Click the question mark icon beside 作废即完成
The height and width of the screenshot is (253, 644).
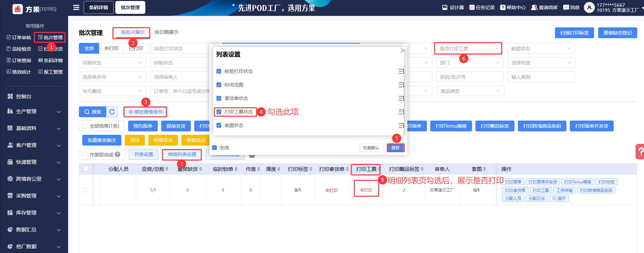click(117, 154)
